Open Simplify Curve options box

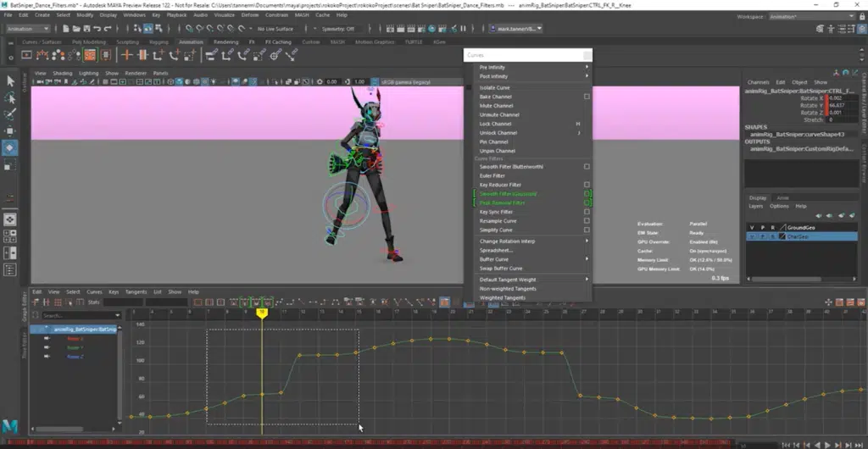tap(587, 230)
